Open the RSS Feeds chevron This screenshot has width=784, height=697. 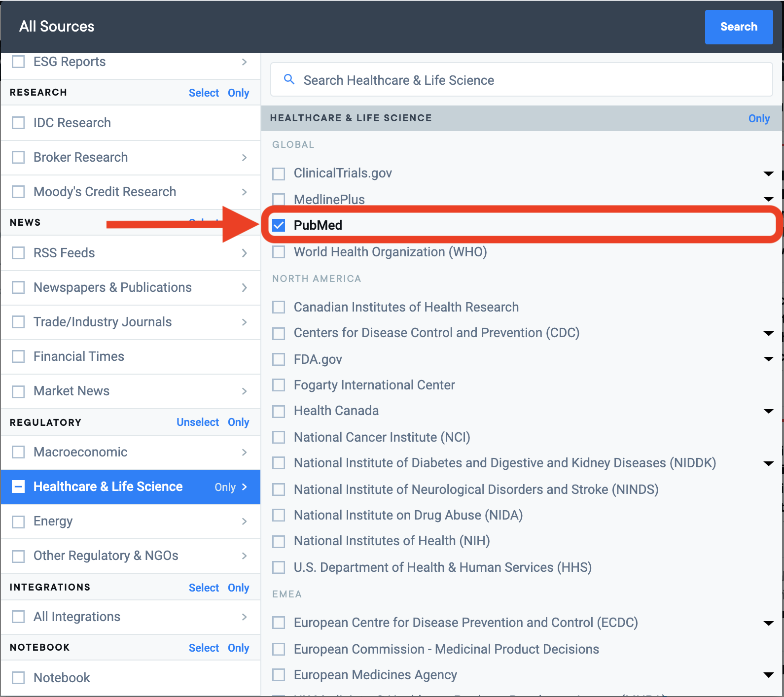245,253
